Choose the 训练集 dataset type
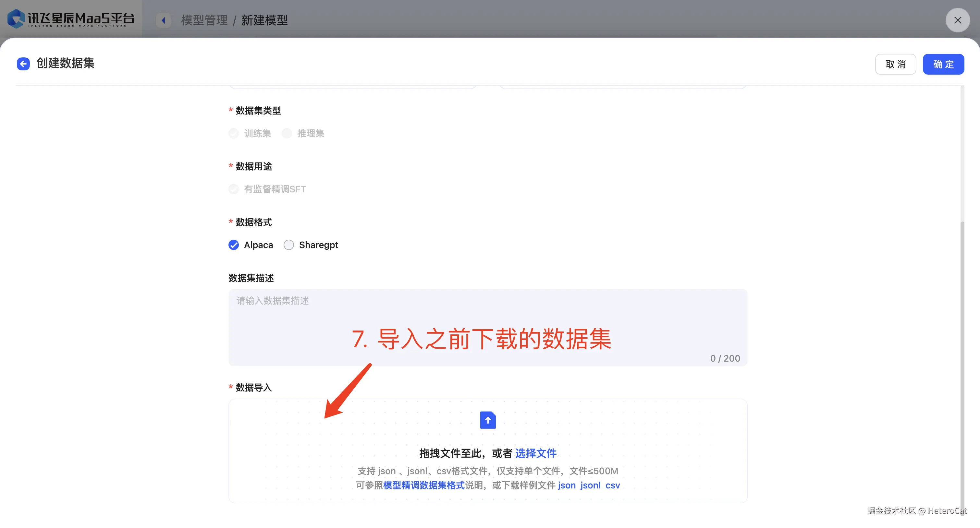The image size is (980, 528). pos(234,133)
